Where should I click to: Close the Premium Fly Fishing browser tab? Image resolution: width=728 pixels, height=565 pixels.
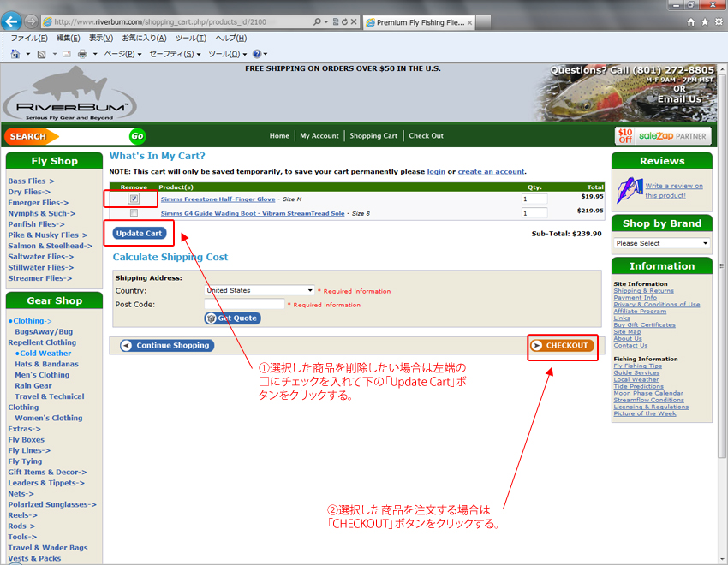pyautogui.click(x=469, y=22)
